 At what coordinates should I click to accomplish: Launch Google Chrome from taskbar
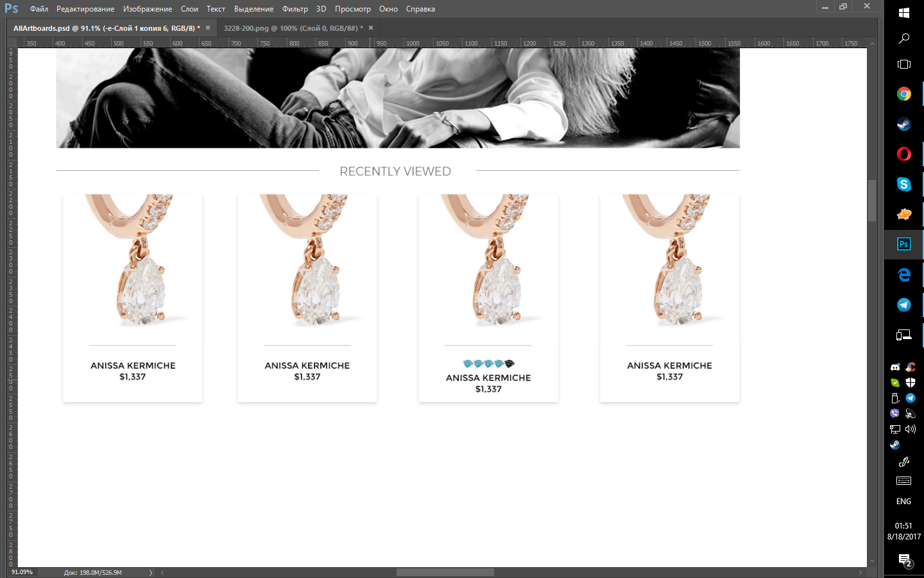pos(904,94)
